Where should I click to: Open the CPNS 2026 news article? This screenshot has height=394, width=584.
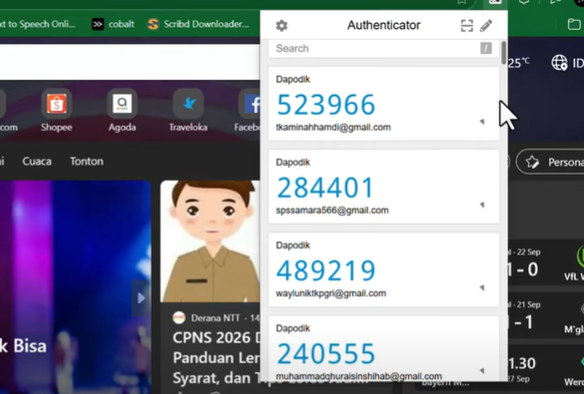click(x=216, y=358)
